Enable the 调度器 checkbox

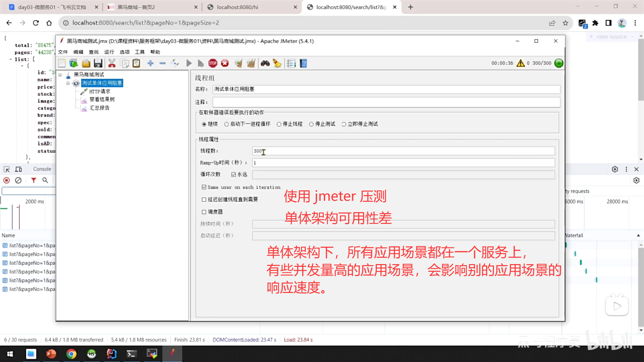(x=204, y=212)
